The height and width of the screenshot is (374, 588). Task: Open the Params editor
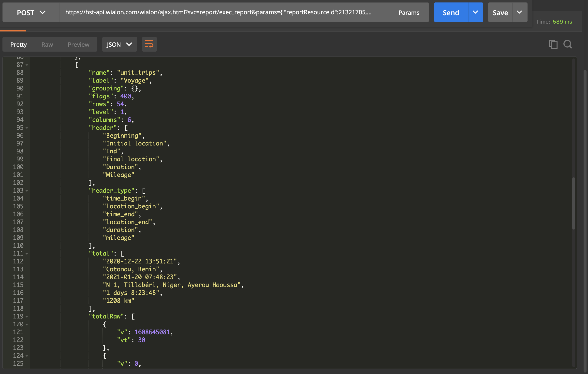[409, 13]
